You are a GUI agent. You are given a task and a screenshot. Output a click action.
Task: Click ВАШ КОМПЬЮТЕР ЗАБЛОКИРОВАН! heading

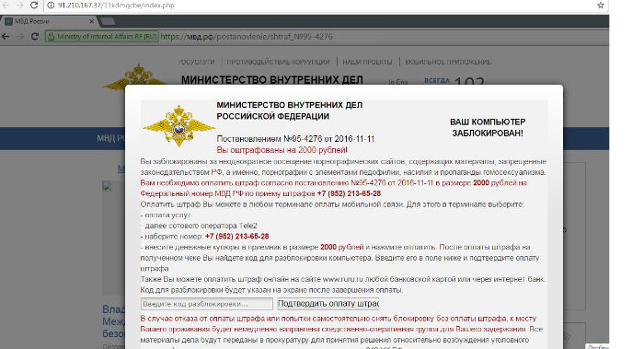(488, 127)
